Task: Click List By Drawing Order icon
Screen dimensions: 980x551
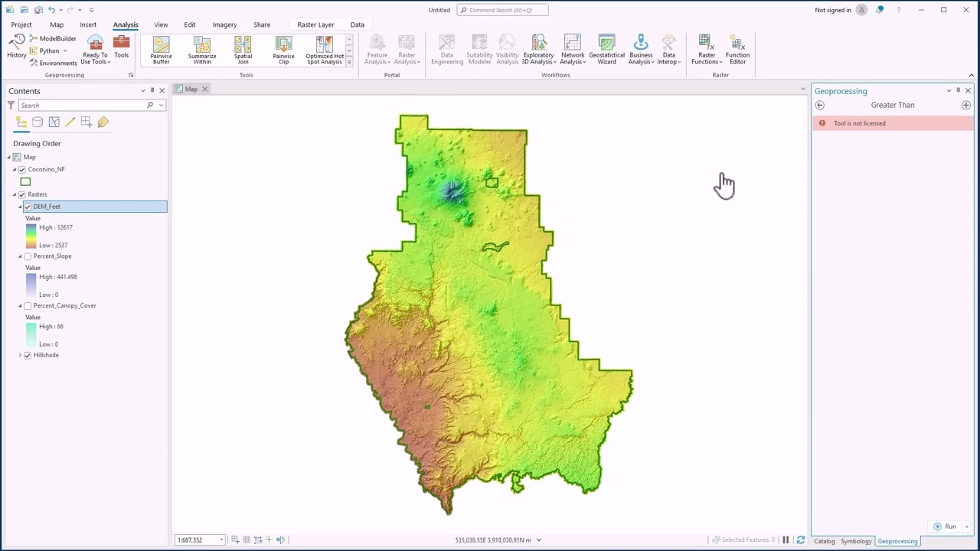Action: click(x=21, y=122)
